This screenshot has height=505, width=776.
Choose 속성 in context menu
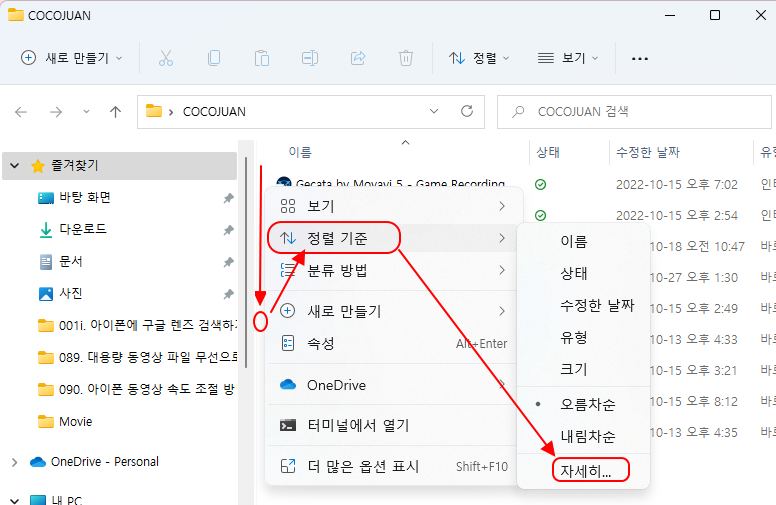tap(394, 343)
